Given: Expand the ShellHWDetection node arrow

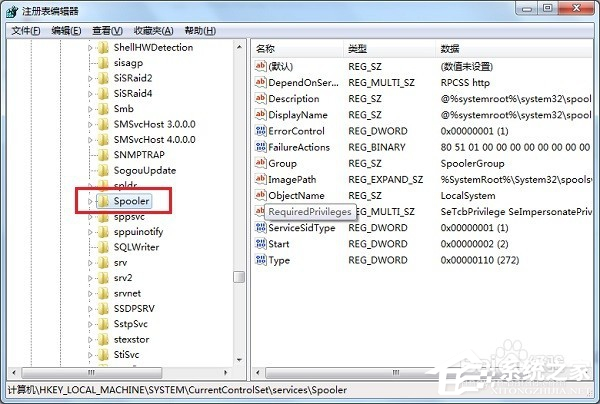Looking at the screenshot, I should [x=90, y=48].
